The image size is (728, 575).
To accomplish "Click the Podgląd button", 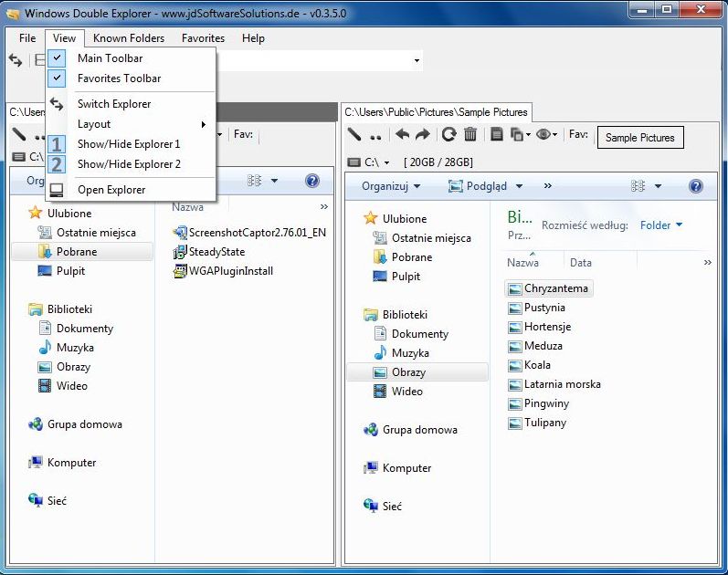I will point(478,186).
